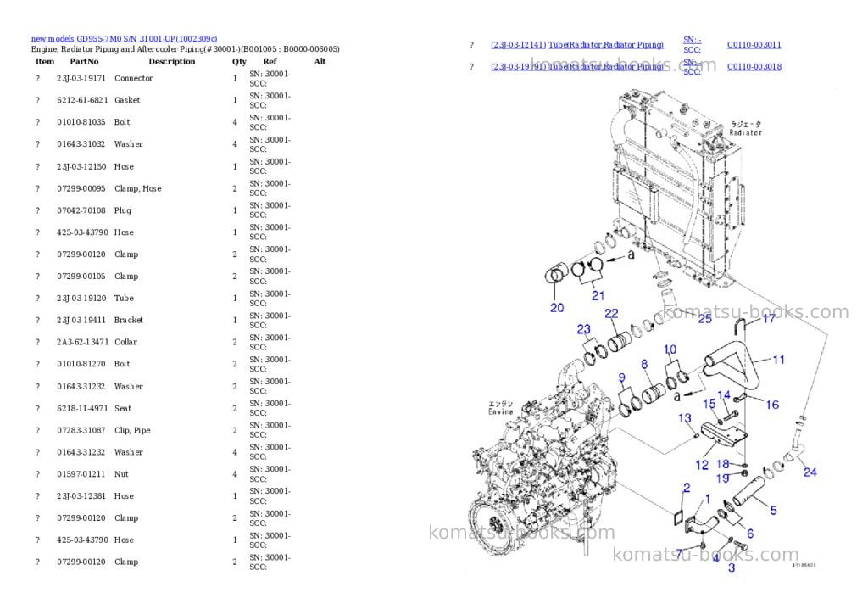Screen dimensions: 868x615
Task: Select part 23J-03-19120 Tube
Action: tap(81, 298)
